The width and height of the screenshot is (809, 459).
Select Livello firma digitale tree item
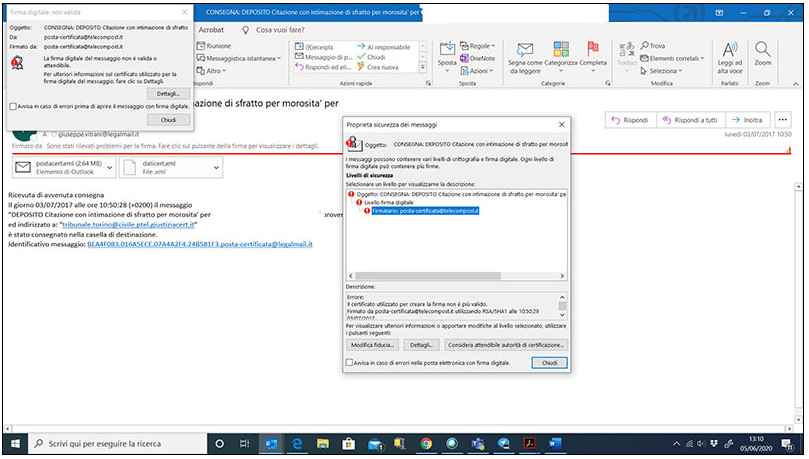[x=385, y=203]
